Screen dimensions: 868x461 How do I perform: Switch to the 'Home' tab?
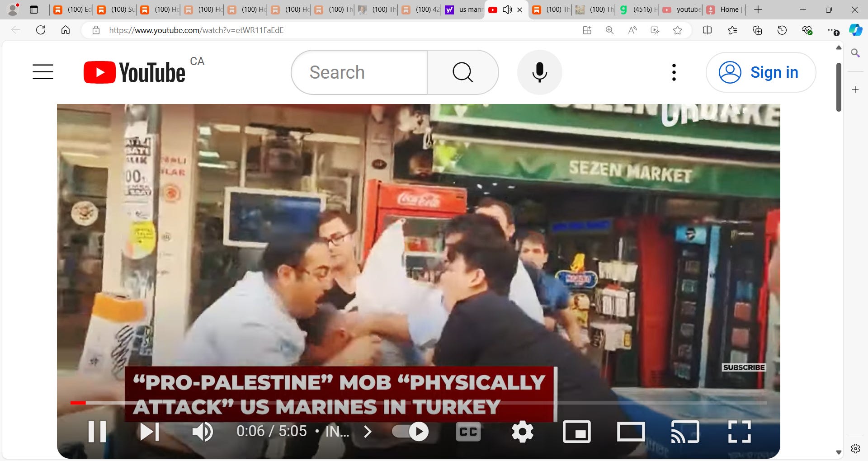(725, 9)
